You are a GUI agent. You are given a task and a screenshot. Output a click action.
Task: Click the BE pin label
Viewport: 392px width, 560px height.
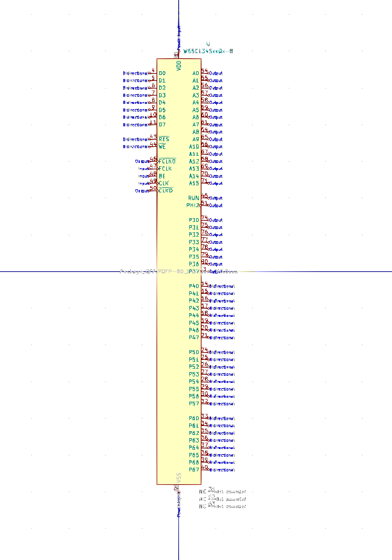point(162,176)
